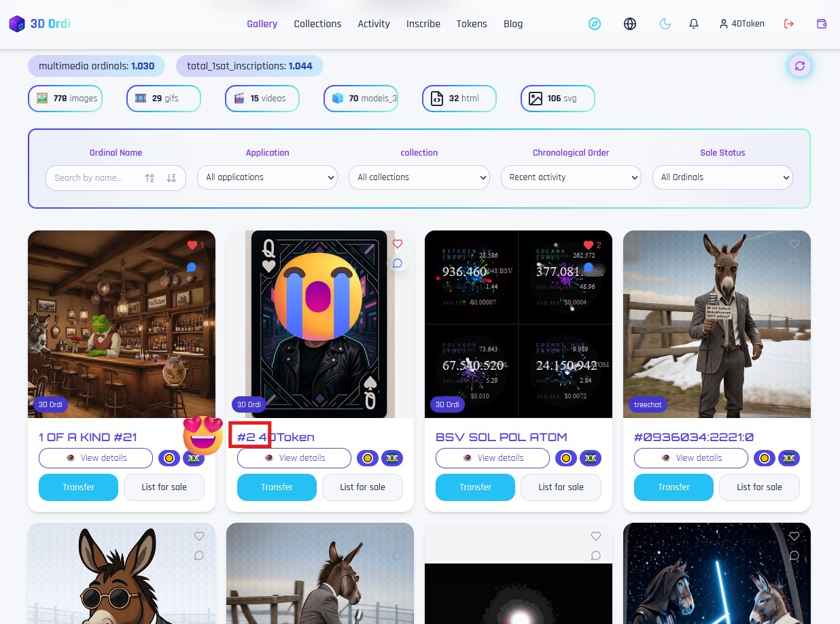The image size is (840, 624).
Task: Toggle dark mode with moon icon
Action: point(665,24)
